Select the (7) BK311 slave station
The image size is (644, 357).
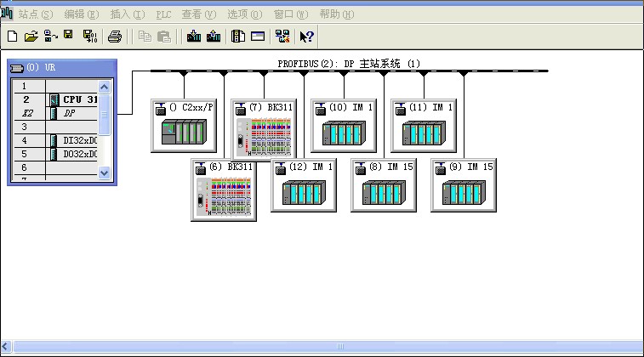[263, 129]
